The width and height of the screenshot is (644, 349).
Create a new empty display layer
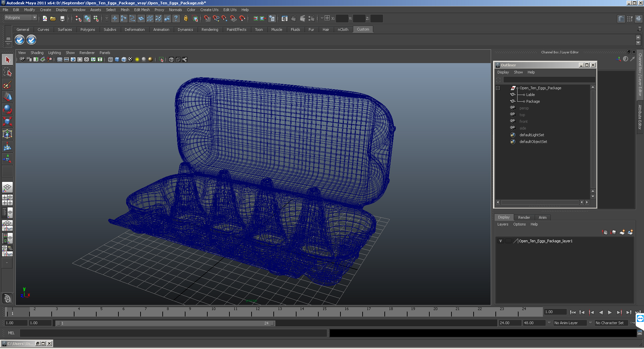622,232
